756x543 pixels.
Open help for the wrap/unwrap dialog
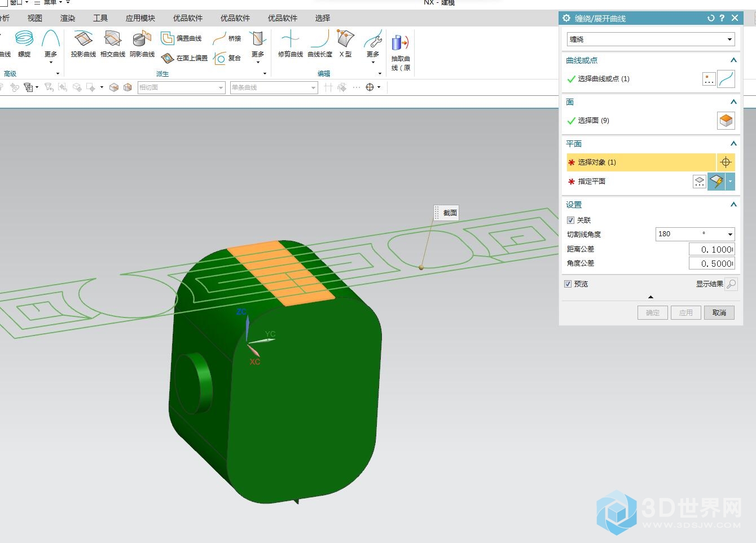tap(722, 18)
